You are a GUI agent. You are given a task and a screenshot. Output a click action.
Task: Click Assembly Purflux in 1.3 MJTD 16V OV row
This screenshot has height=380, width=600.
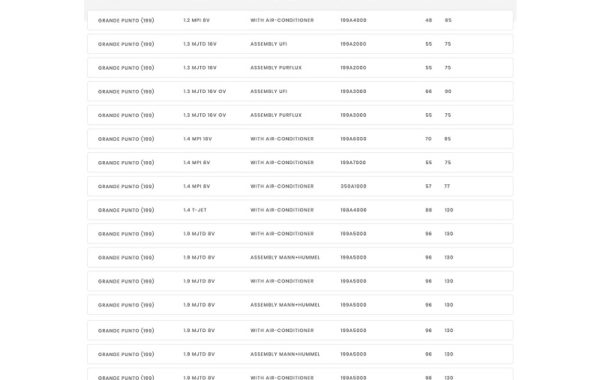coord(276,115)
